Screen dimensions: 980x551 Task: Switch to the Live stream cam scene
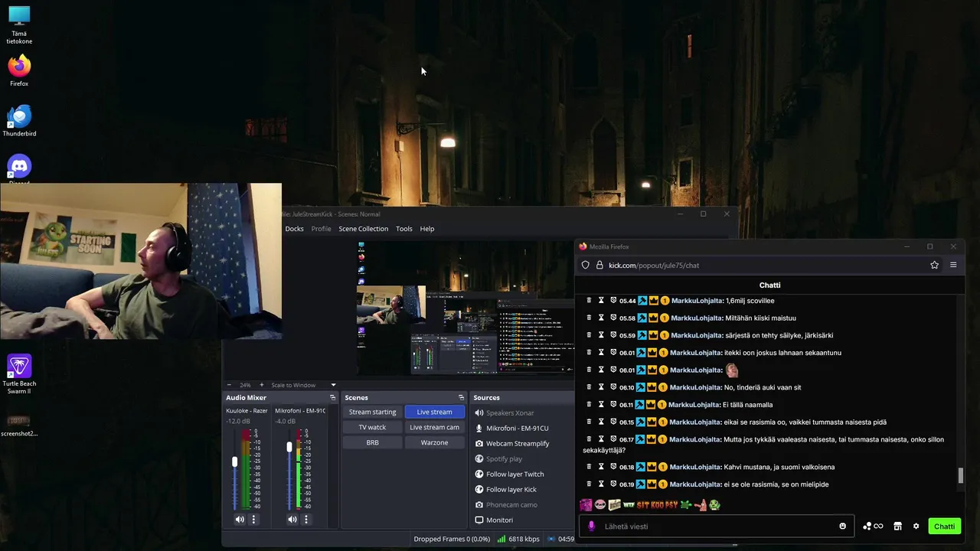(434, 427)
